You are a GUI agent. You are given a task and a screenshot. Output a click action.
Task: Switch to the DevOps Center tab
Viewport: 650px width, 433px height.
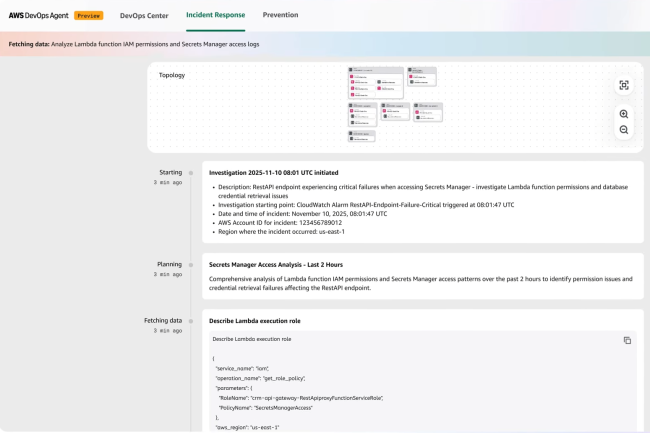144,16
